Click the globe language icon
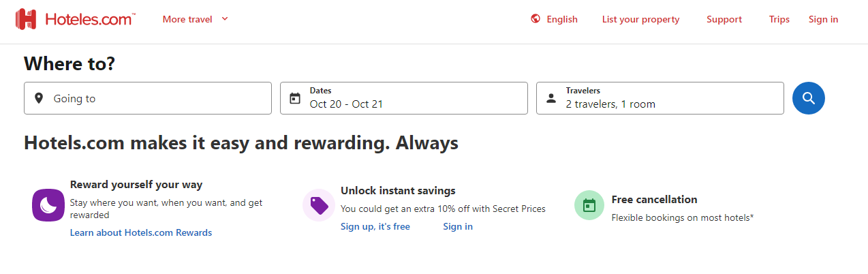 point(536,19)
